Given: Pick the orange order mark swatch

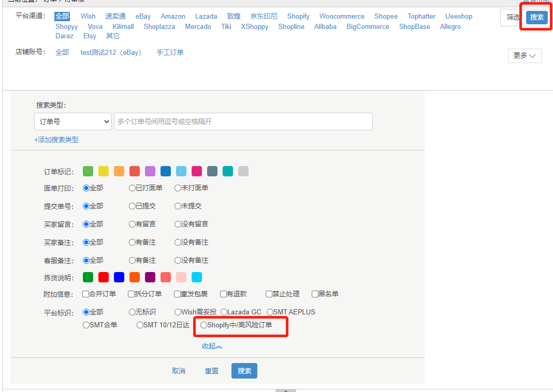Looking at the screenshot, I should coord(119,171).
